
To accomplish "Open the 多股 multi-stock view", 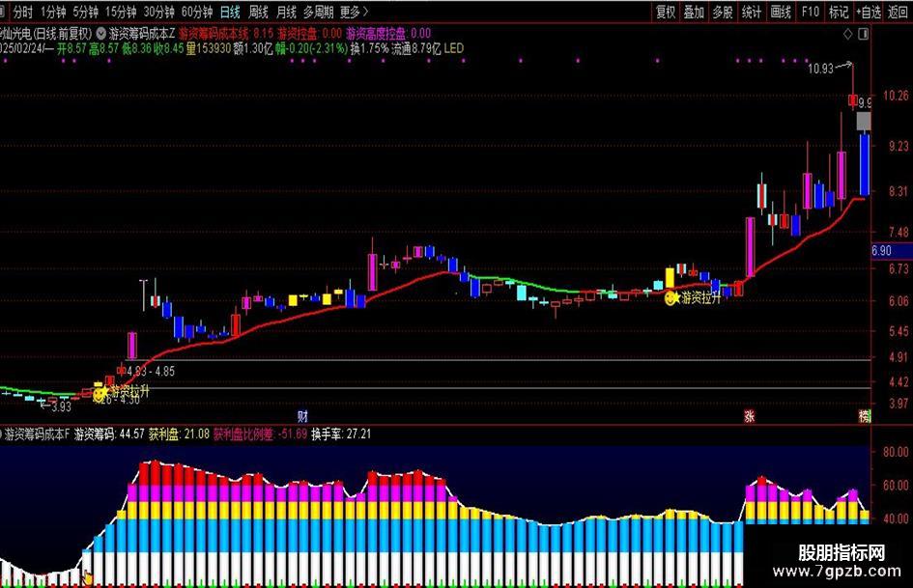I will 723,12.
